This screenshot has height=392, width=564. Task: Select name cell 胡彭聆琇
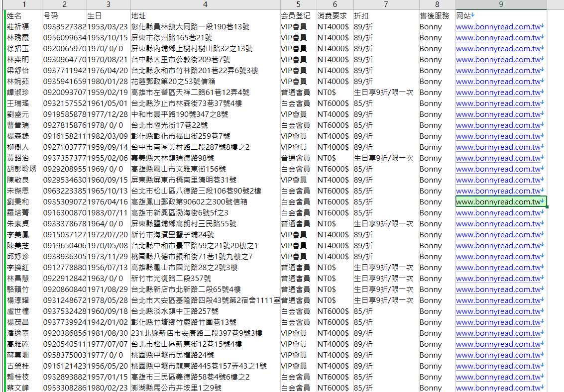pyautogui.click(x=24, y=169)
